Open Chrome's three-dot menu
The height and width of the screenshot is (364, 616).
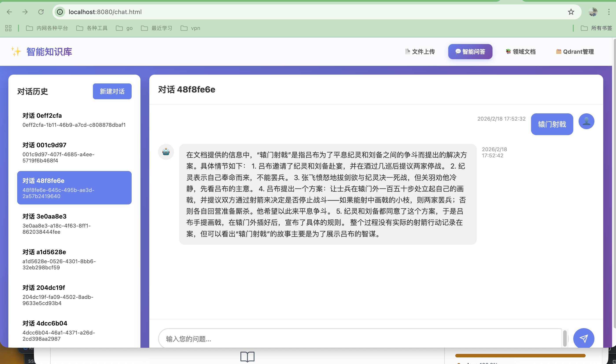point(609,12)
